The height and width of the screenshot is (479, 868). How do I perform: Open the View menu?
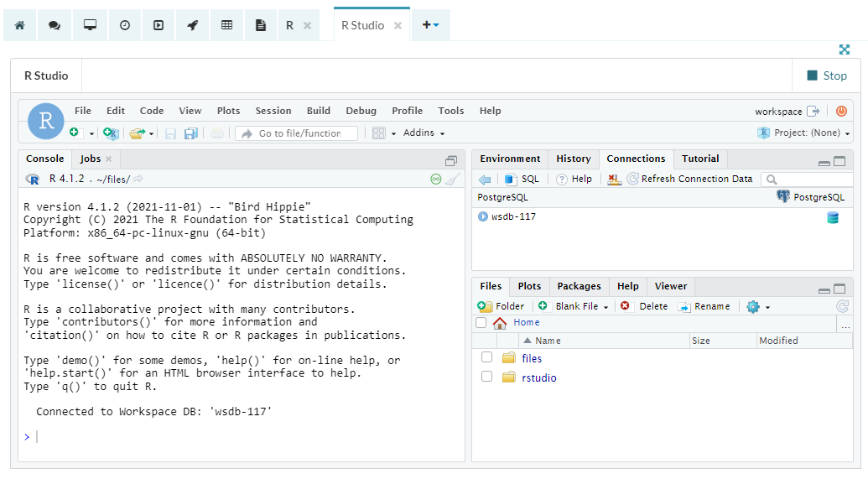coord(190,111)
